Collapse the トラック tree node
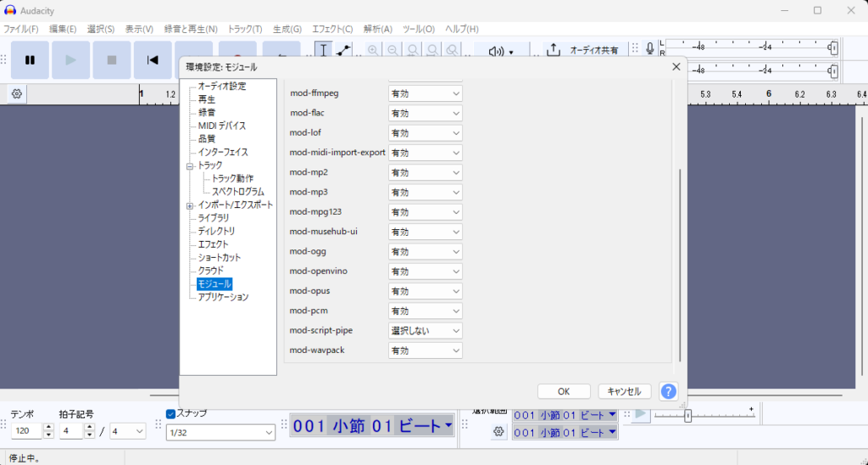The height and width of the screenshot is (465, 868). coord(190,165)
